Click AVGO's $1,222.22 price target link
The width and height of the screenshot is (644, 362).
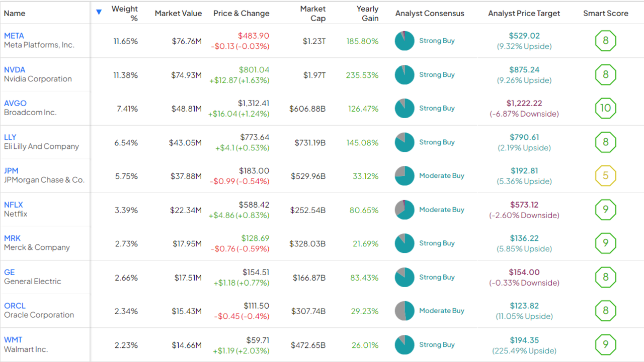pos(525,103)
